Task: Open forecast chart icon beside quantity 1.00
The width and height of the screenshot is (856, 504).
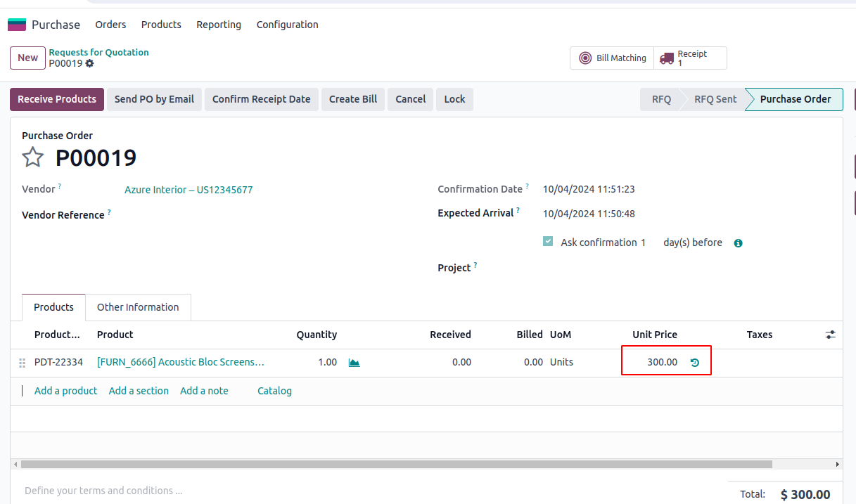Action: [x=354, y=363]
